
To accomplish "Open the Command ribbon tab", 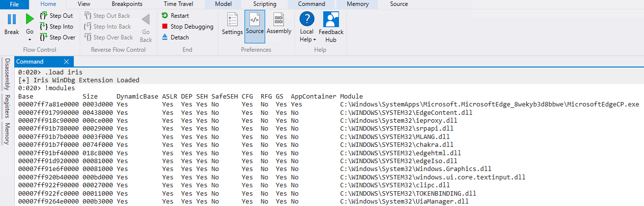I will click(x=311, y=4).
